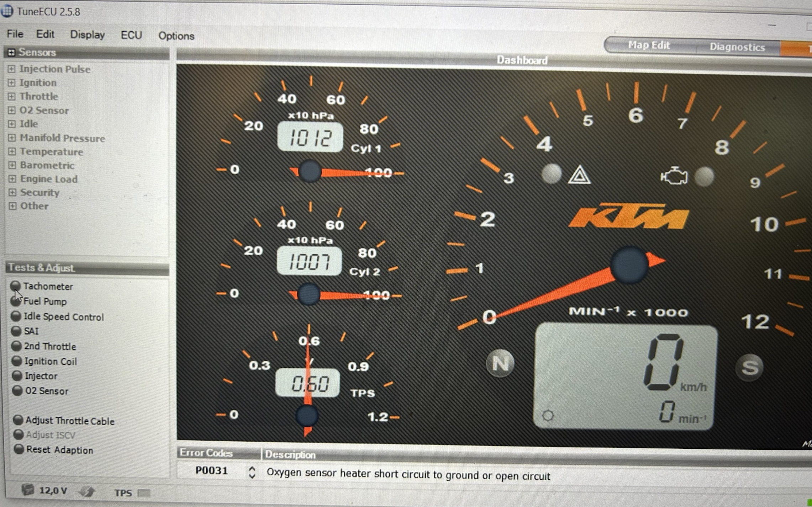Expand the Ignition sensor group
812x507 pixels.
click(x=11, y=82)
